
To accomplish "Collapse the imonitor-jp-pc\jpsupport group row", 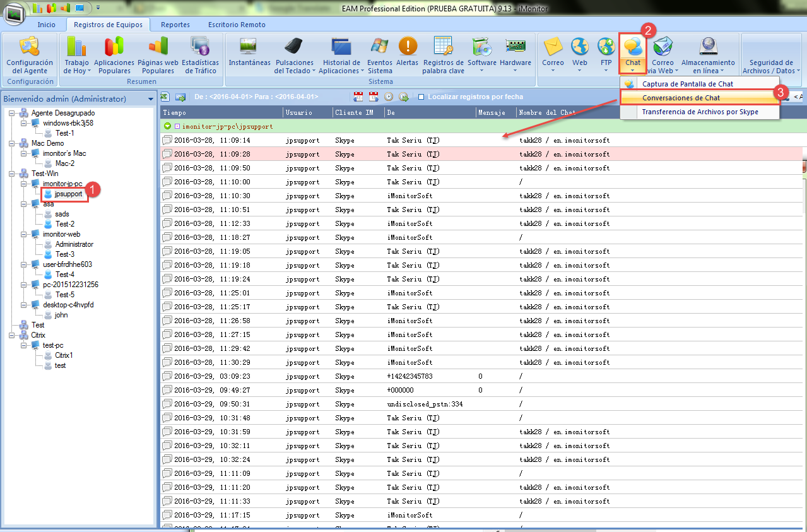I will point(167,126).
